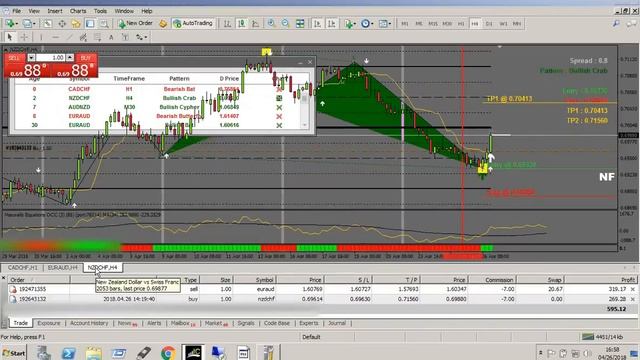This screenshot has width=640, height=360.
Task: Select the Text 'A' drawing tool
Action: click(x=111, y=37)
